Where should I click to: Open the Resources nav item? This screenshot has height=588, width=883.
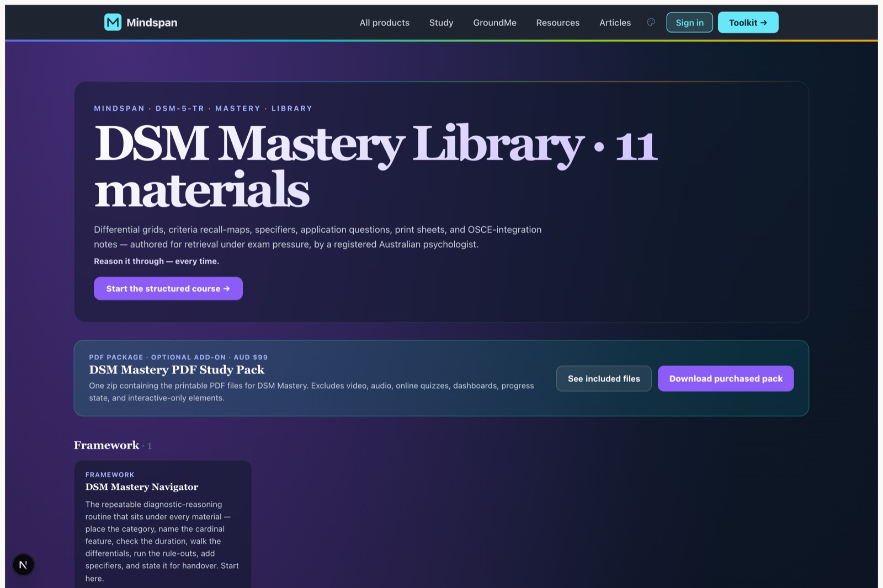coord(558,23)
